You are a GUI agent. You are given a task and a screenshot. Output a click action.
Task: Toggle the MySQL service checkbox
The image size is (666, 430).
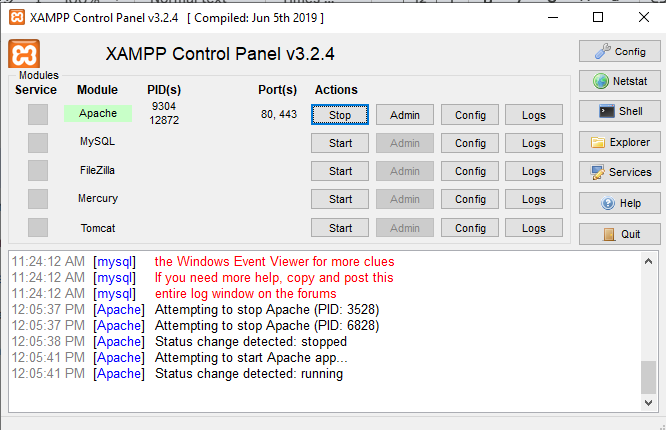point(38,142)
